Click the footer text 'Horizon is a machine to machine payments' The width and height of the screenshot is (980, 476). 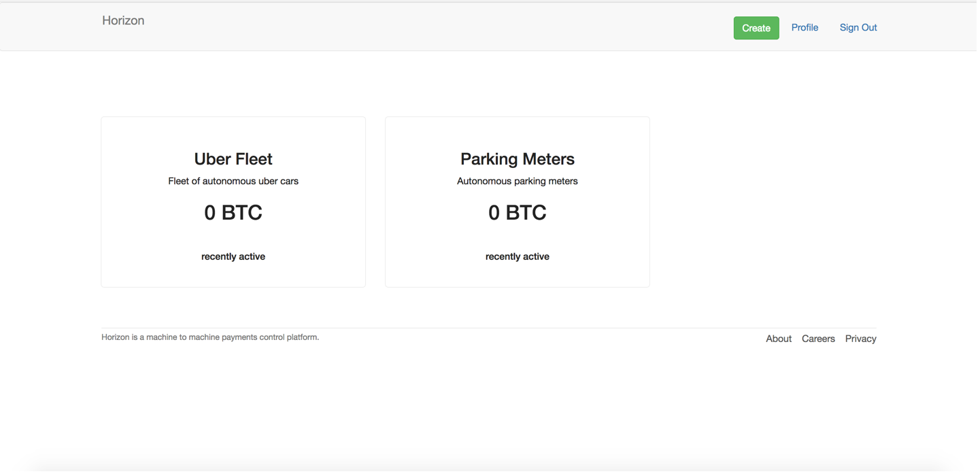pos(180,338)
